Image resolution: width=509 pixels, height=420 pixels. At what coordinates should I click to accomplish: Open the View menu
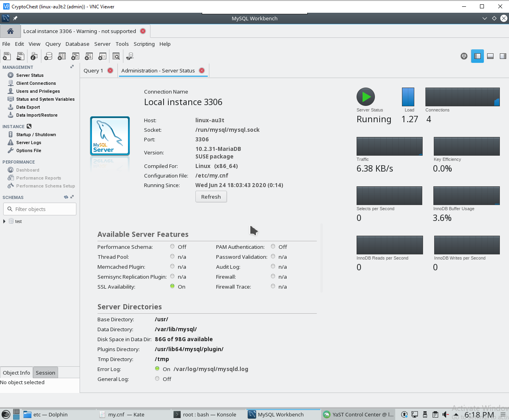pos(34,44)
